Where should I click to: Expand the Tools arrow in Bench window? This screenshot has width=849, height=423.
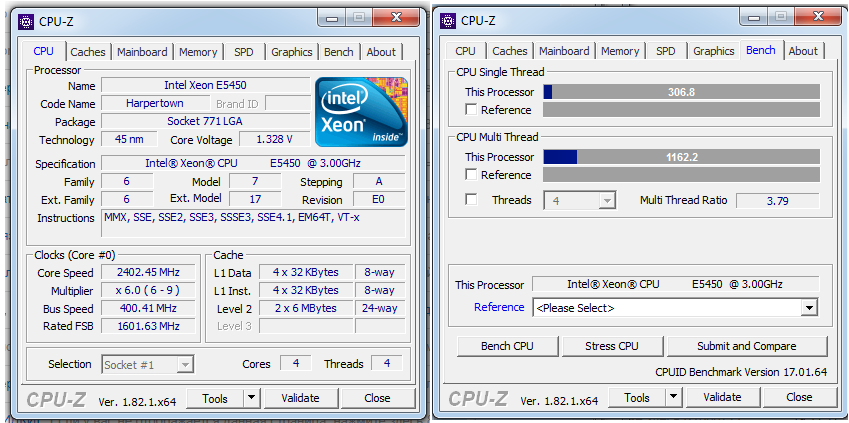[x=673, y=398]
